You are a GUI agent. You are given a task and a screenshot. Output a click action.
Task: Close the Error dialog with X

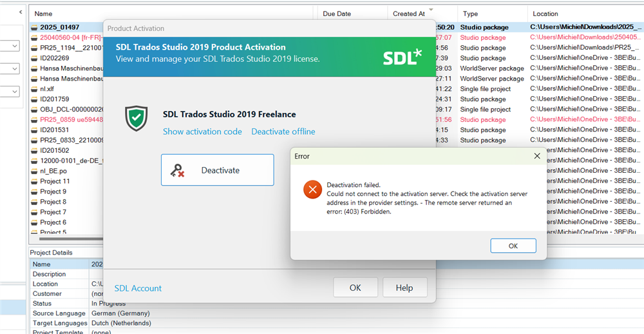point(537,156)
